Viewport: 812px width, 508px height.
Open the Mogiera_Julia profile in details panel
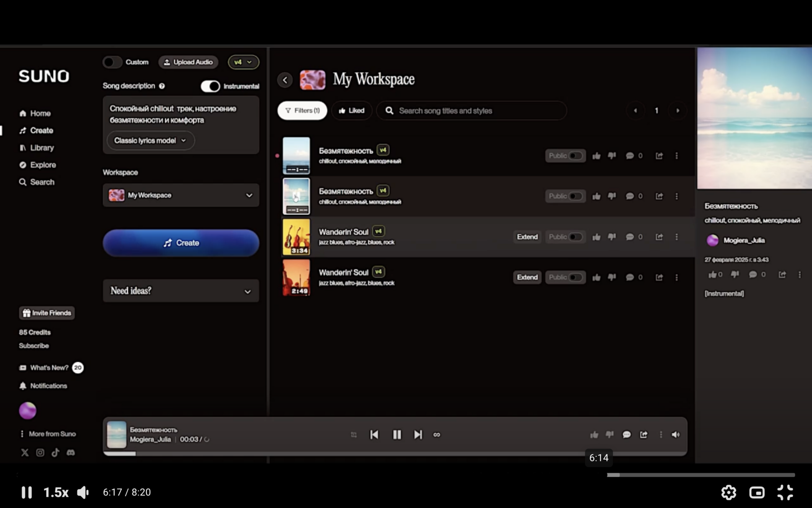click(736, 240)
